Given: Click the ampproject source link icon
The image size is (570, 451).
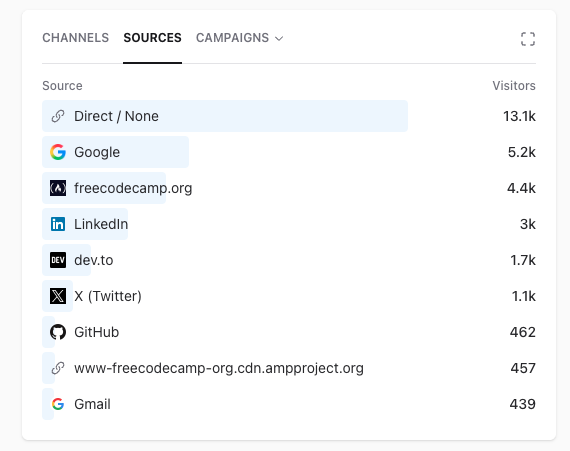Looking at the screenshot, I should coord(58,368).
